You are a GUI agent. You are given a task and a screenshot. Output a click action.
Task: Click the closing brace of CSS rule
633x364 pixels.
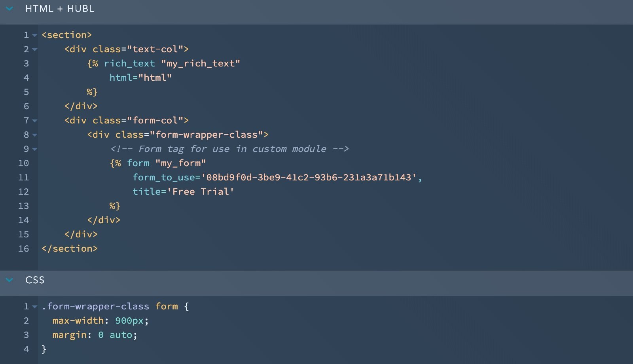coord(44,349)
